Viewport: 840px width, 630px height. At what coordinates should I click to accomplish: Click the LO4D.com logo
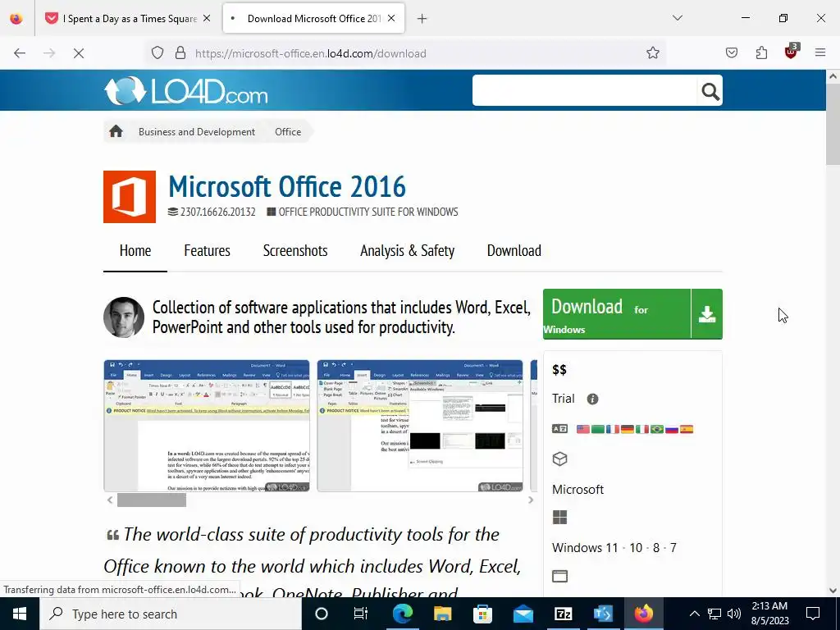click(x=186, y=90)
